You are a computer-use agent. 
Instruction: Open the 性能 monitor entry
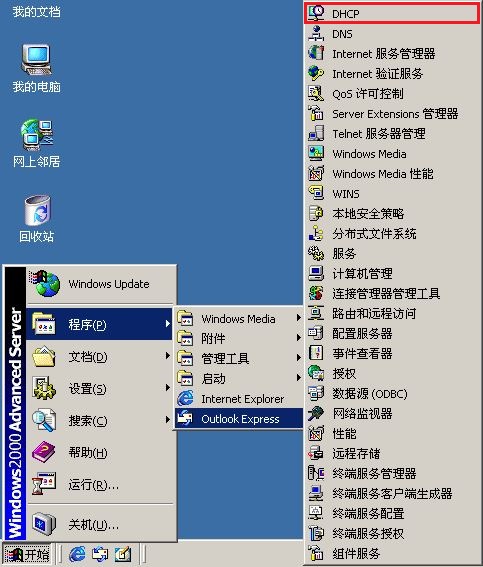pyautogui.click(x=392, y=433)
